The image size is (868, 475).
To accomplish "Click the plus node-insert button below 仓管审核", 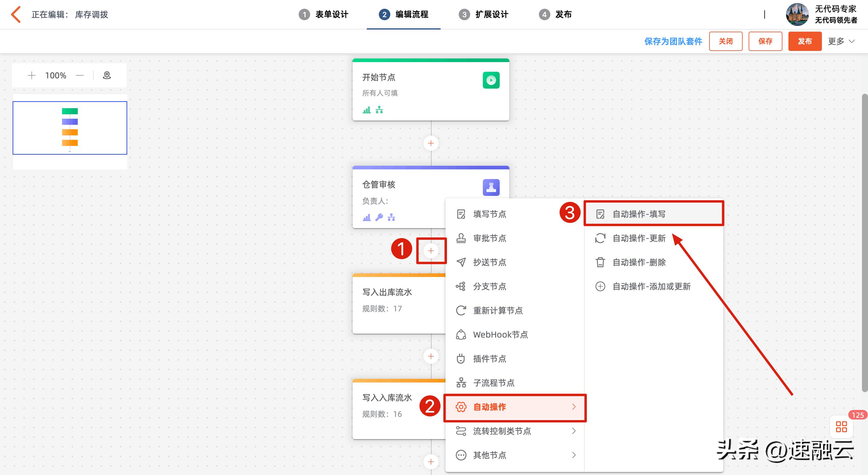I will click(431, 250).
